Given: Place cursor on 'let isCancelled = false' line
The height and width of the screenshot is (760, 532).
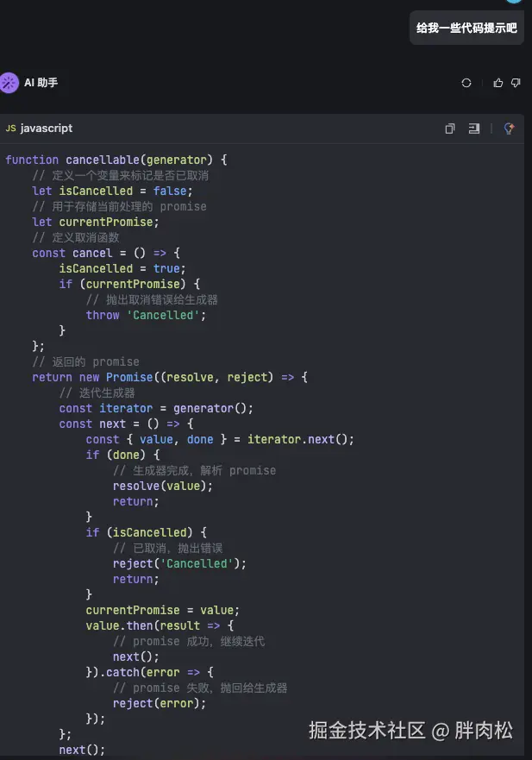Looking at the screenshot, I should click(x=112, y=191).
